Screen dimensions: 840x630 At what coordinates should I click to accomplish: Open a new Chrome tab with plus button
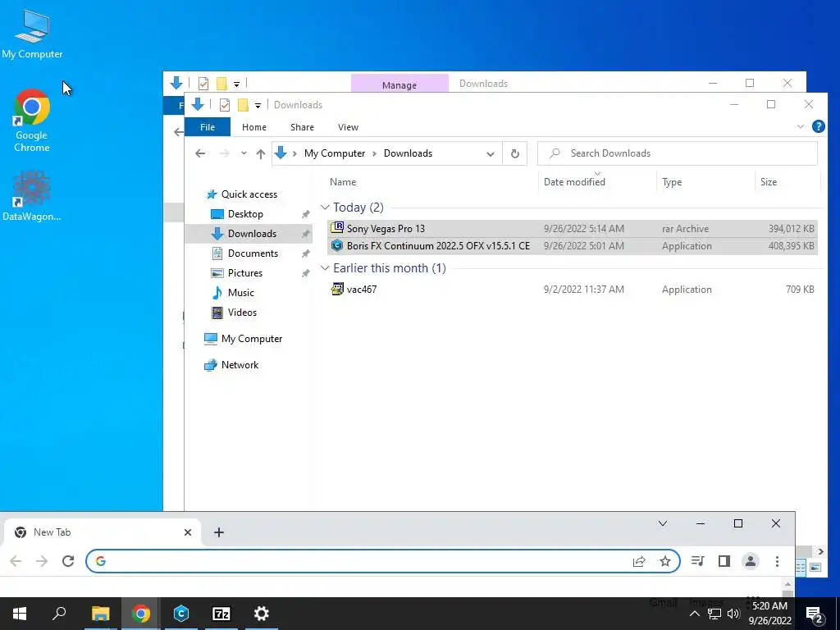coord(218,532)
